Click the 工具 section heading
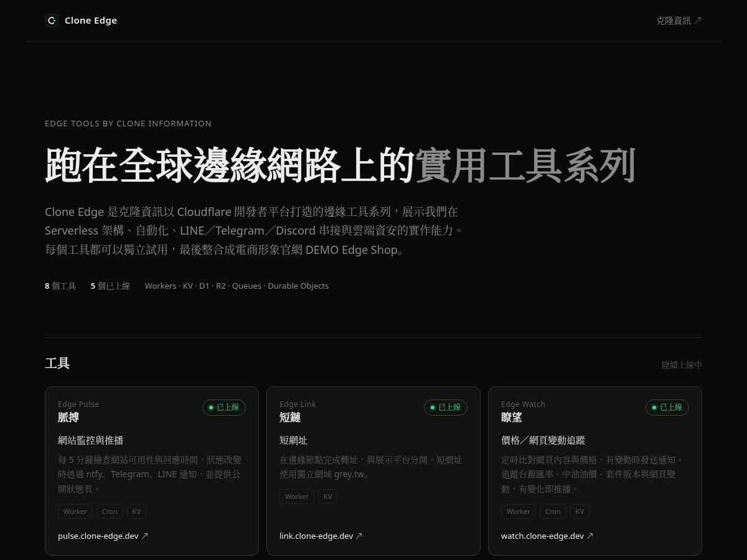This screenshot has height=560, width=747. [x=57, y=363]
